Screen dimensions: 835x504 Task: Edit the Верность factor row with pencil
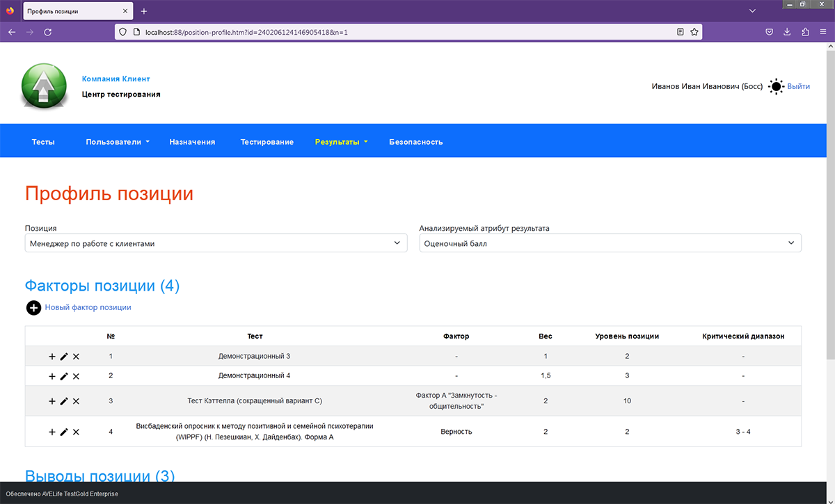[x=64, y=432]
